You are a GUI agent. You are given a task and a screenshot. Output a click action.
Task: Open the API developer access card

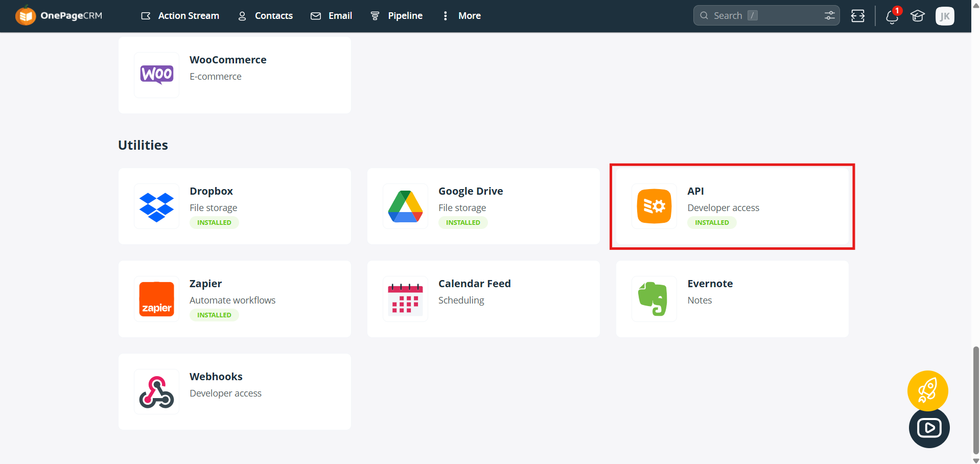[732, 206]
